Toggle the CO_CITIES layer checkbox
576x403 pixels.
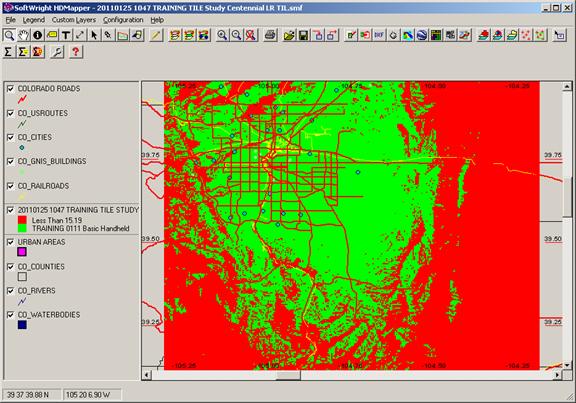11,137
